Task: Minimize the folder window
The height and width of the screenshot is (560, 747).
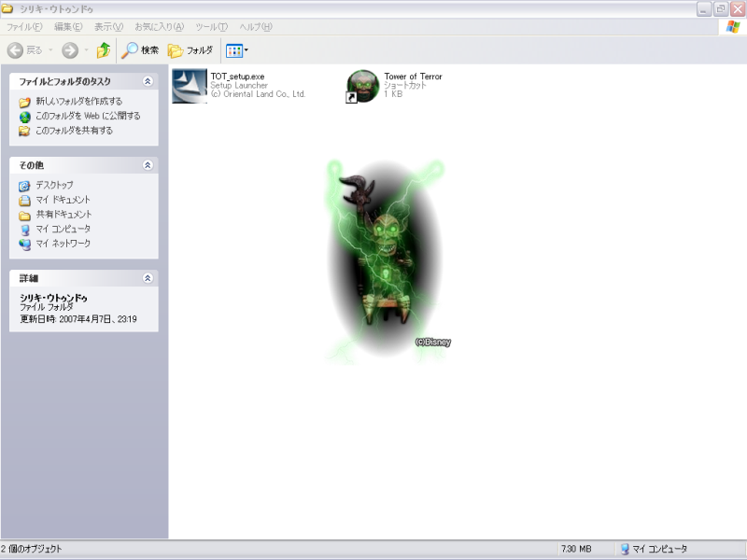Action: click(x=704, y=9)
